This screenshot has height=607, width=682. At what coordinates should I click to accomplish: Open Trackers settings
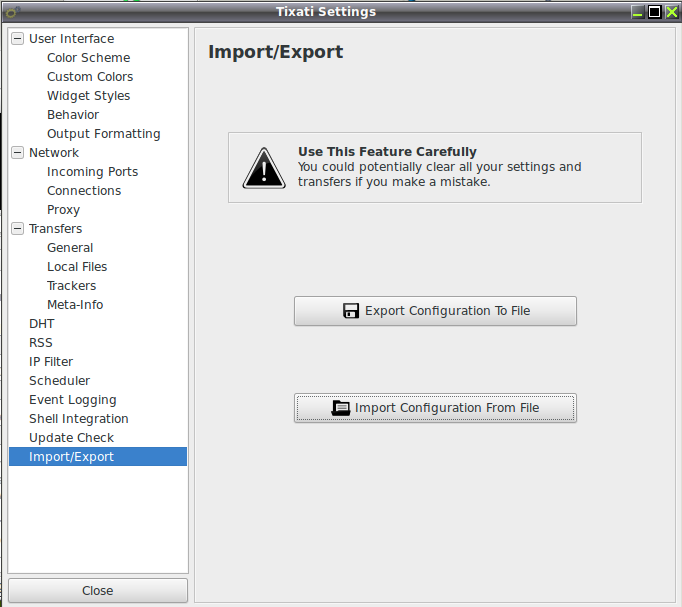[71, 286]
